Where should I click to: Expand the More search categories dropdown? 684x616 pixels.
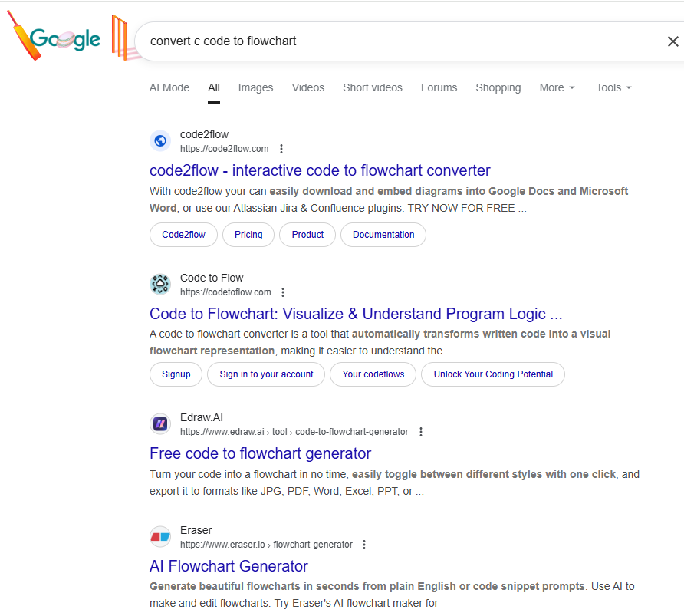[557, 87]
